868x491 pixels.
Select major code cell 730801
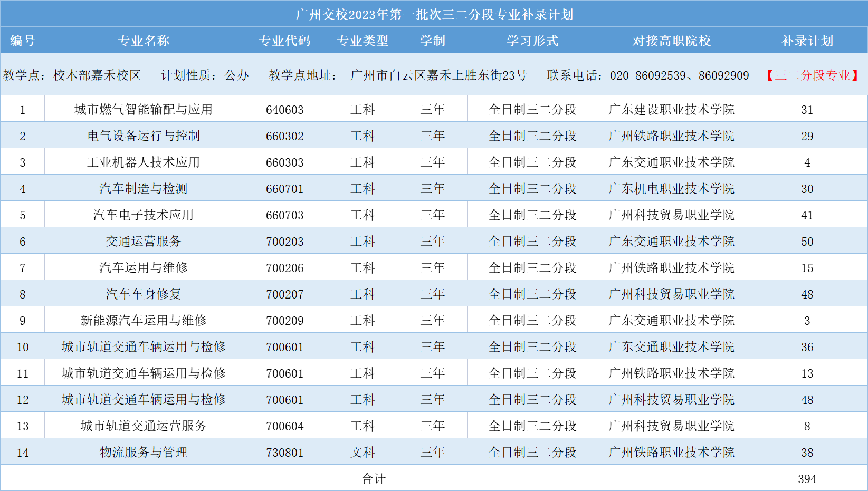tap(285, 453)
